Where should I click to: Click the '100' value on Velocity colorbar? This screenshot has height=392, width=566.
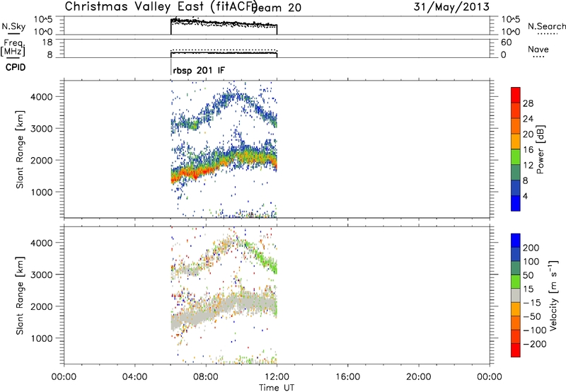(x=531, y=262)
